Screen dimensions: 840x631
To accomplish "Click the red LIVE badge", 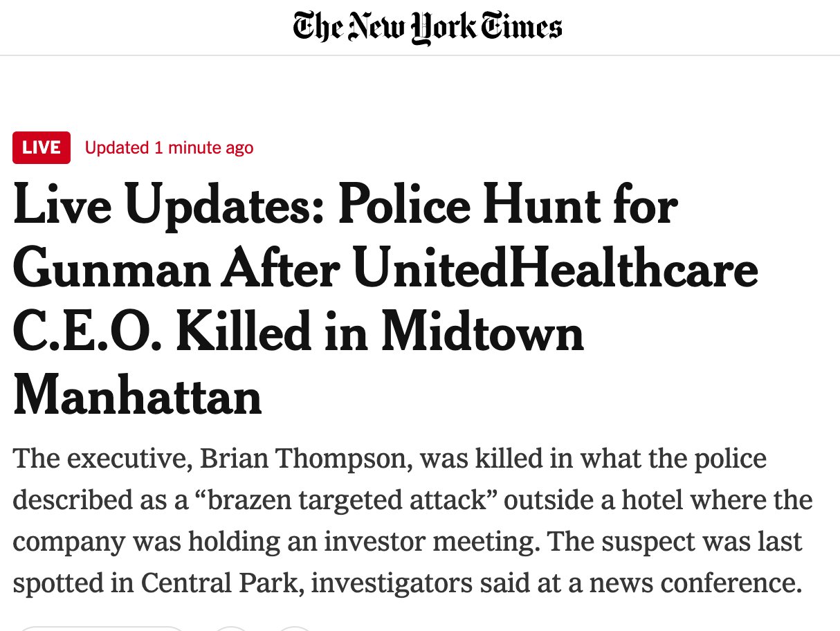I will [42, 147].
